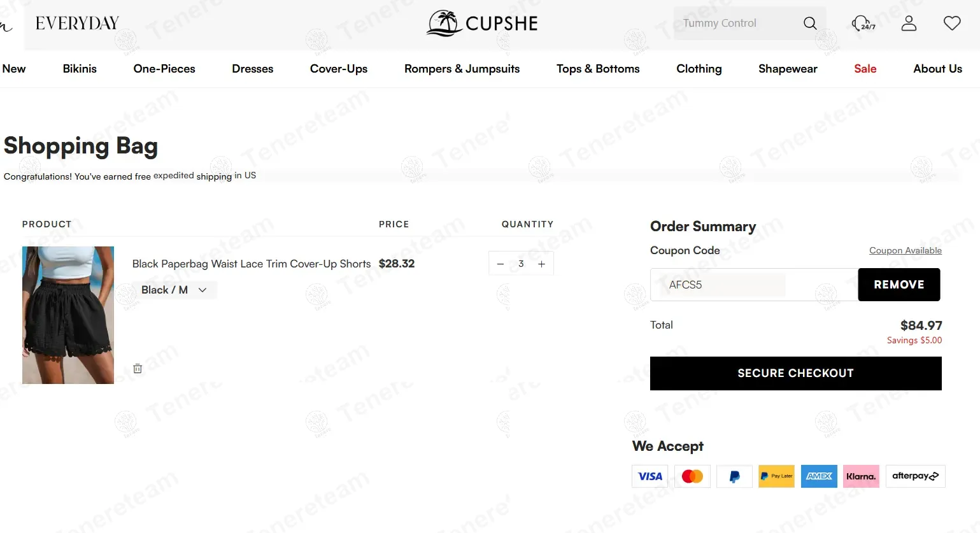Image resolution: width=980 pixels, height=533 pixels.
Task: Open the Black Paperbag Waist Shorts title link
Action: pyautogui.click(x=251, y=264)
